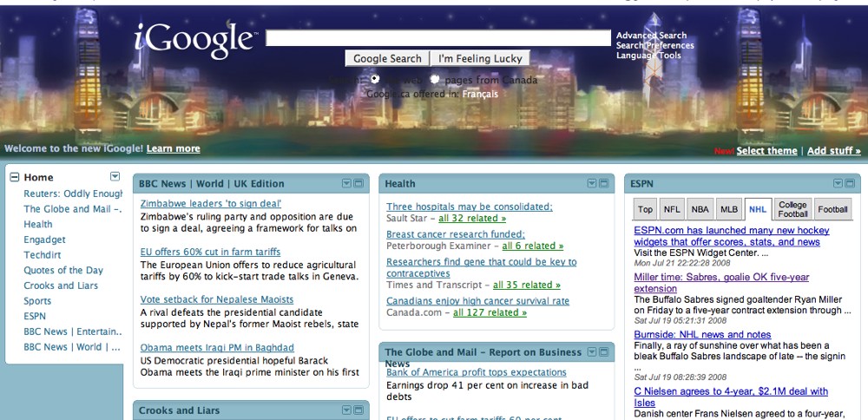Switch to the ESPN MLB tab

(x=728, y=209)
